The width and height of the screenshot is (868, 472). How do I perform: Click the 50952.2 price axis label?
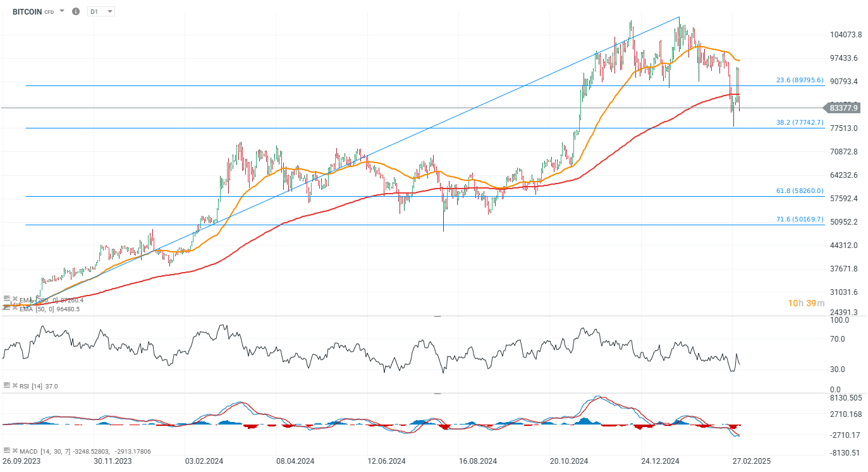tap(844, 221)
